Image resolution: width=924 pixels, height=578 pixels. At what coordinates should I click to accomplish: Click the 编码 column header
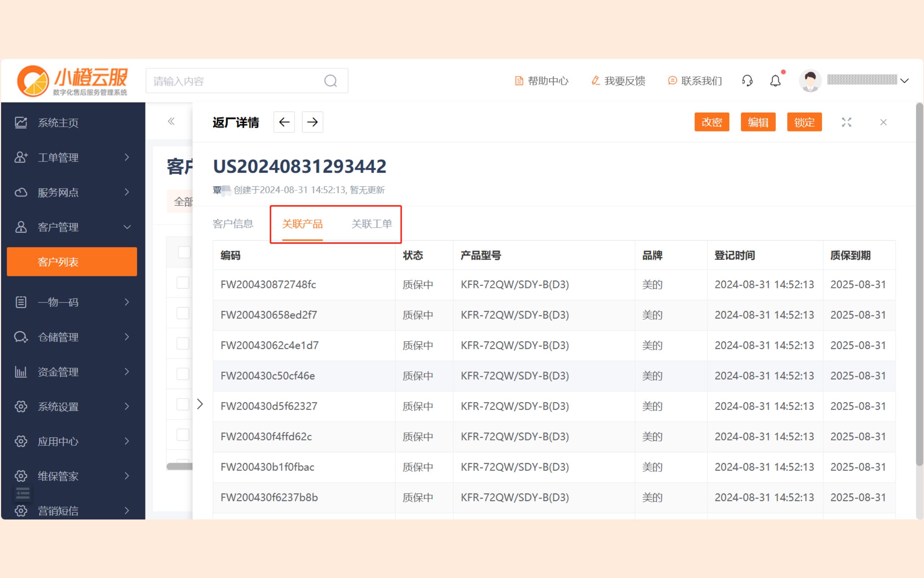point(230,255)
